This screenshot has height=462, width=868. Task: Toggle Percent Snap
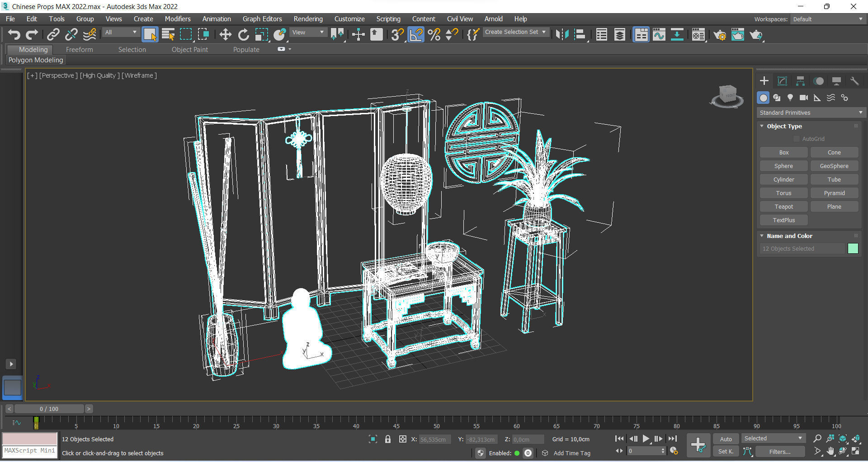click(x=434, y=34)
